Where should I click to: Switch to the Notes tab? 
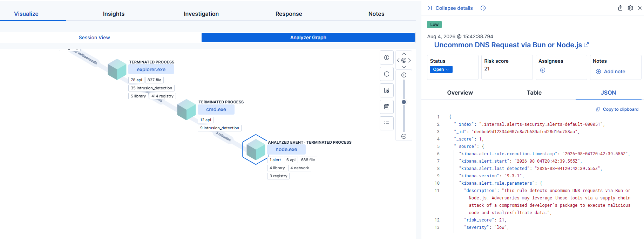click(x=376, y=14)
